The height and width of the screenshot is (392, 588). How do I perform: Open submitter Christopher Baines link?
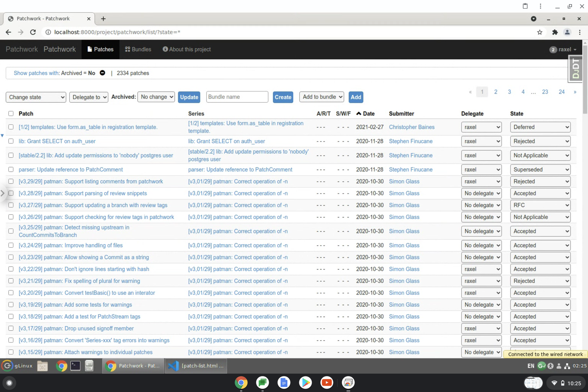(411, 127)
